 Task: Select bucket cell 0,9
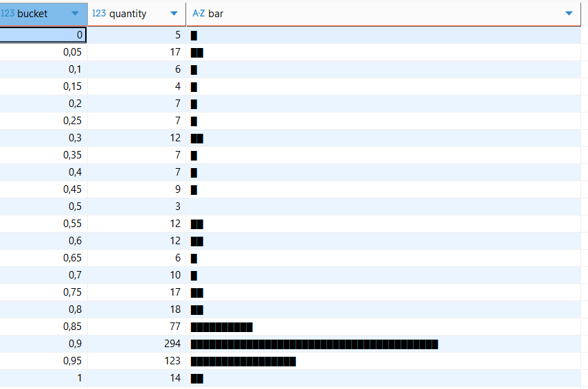[x=43, y=344]
